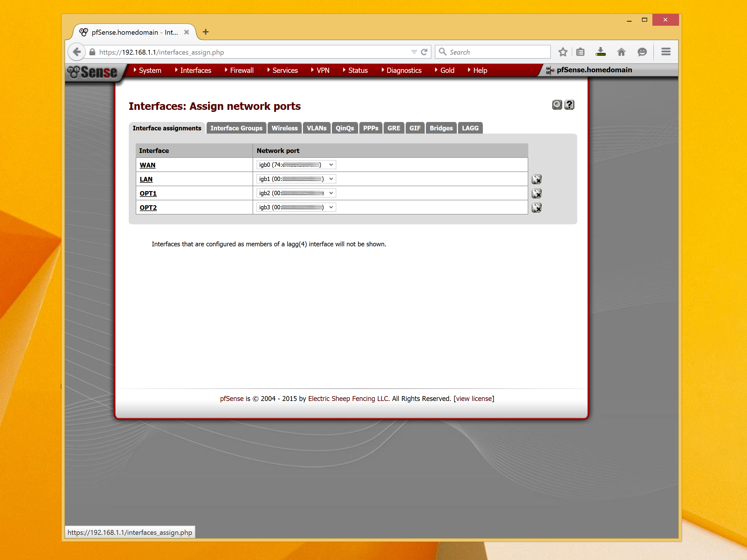Switch to the VLANs tab

click(317, 128)
